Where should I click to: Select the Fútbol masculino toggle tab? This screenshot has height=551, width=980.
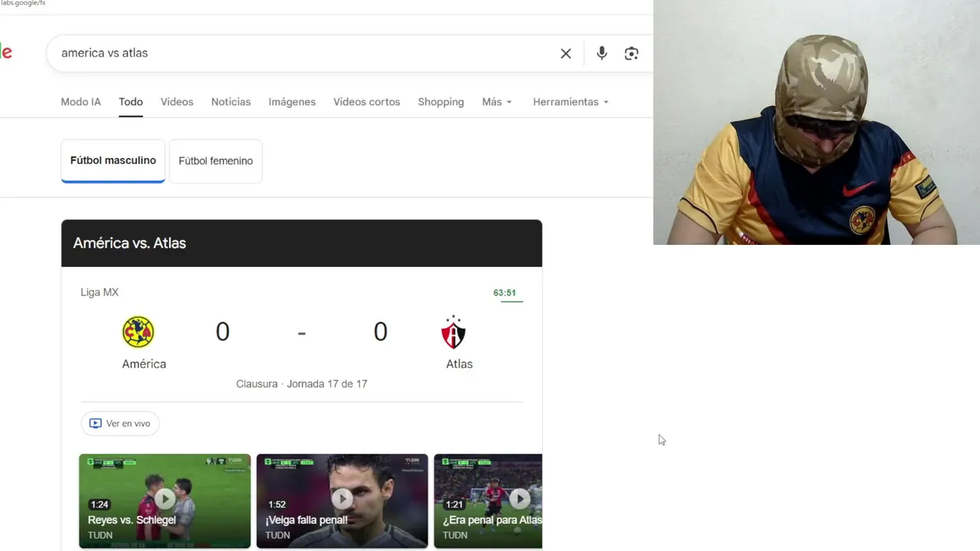click(x=113, y=161)
